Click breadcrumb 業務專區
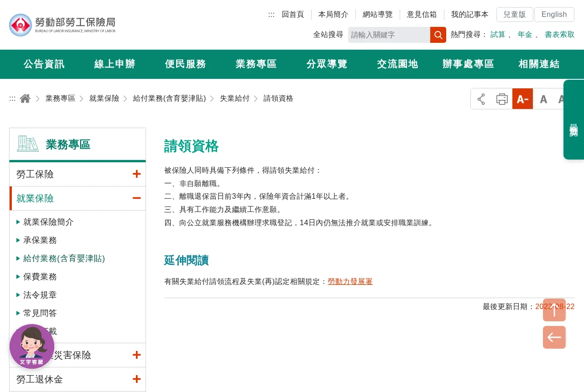This screenshot has width=584, height=392. (60, 98)
